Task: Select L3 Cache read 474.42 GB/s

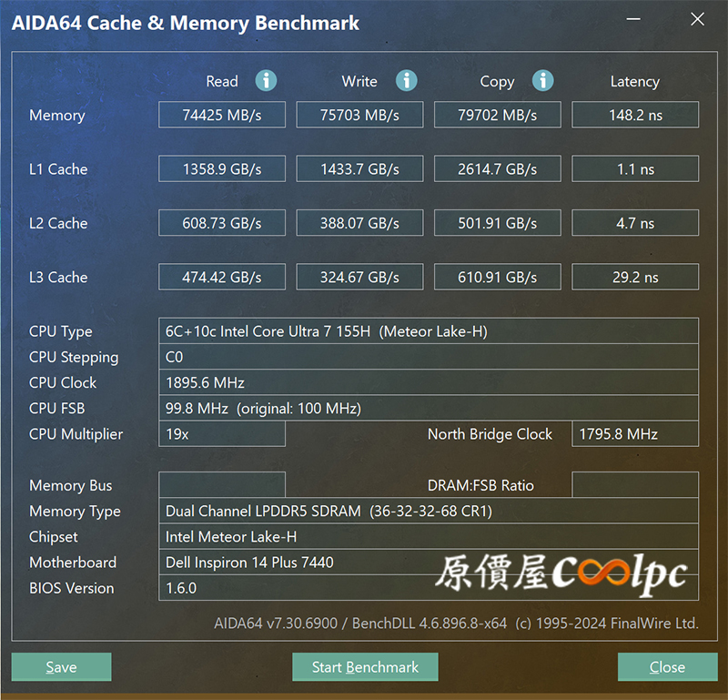Action: click(x=222, y=277)
